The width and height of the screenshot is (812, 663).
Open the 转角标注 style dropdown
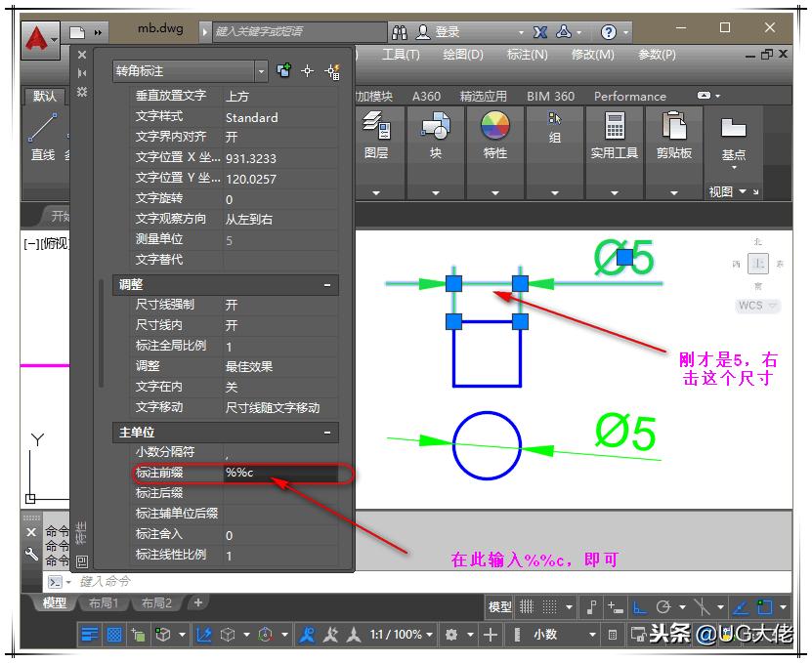click(260, 70)
